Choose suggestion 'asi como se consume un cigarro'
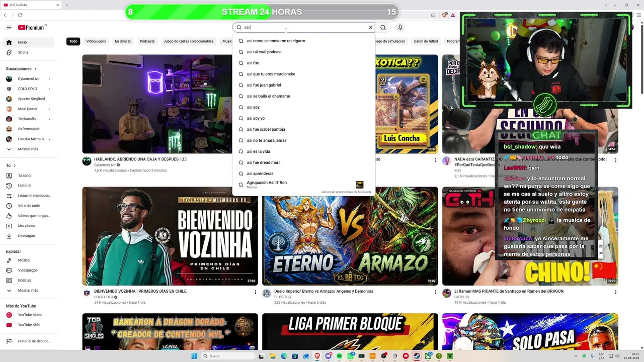The width and height of the screenshot is (644, 362). pos(304,41)
